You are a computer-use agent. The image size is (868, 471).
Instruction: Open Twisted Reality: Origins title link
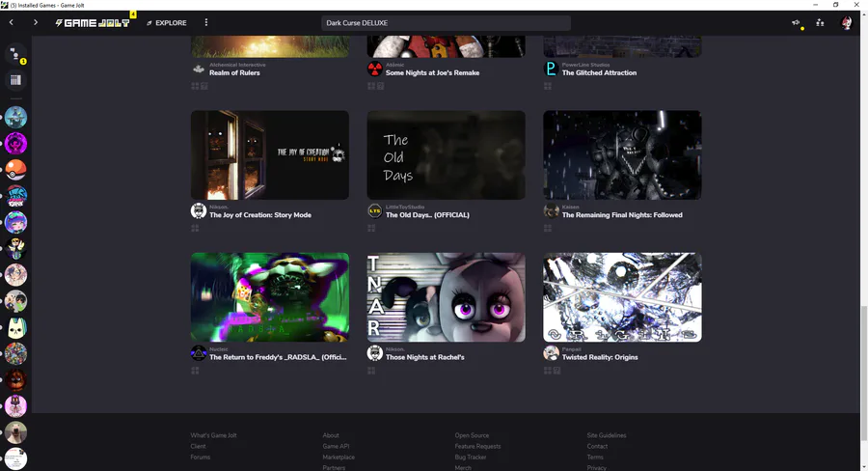(x=600, y=357)
